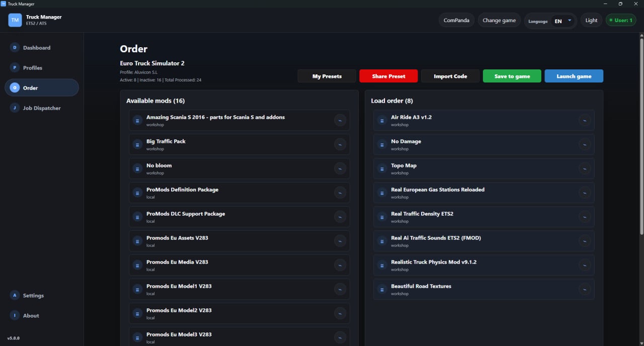Viewport: 644px width, 346px height.
Task: Click the Change game button
Action: [x=499, y=21]
